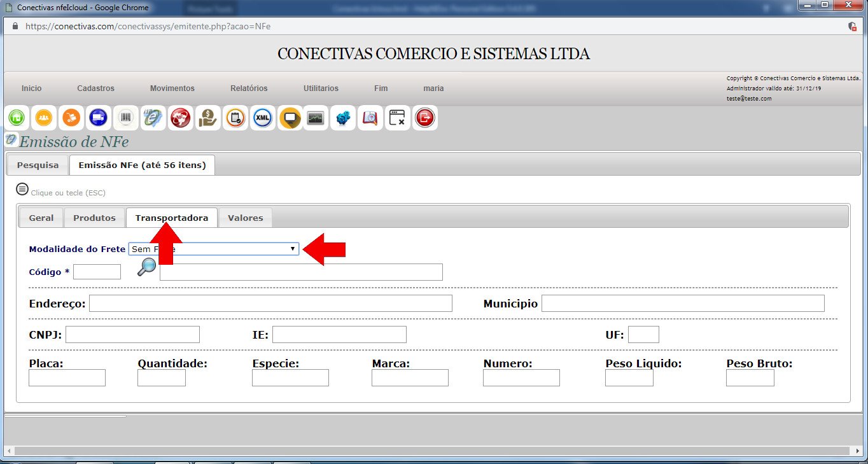This screenshot has width=868, height=464.
Task: Click the horizontal scrollbar at page bottom
Action: click(x=433, y=451)
